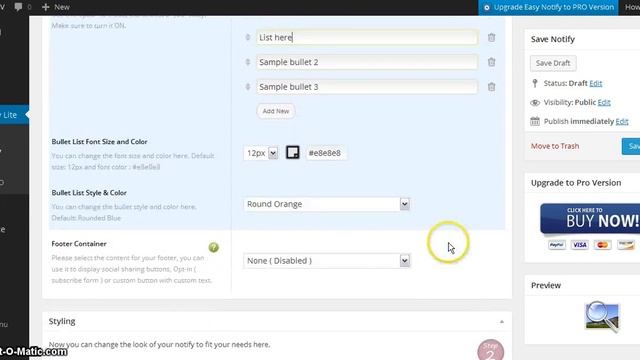Click the VISA payment icon

click(580, 245)
